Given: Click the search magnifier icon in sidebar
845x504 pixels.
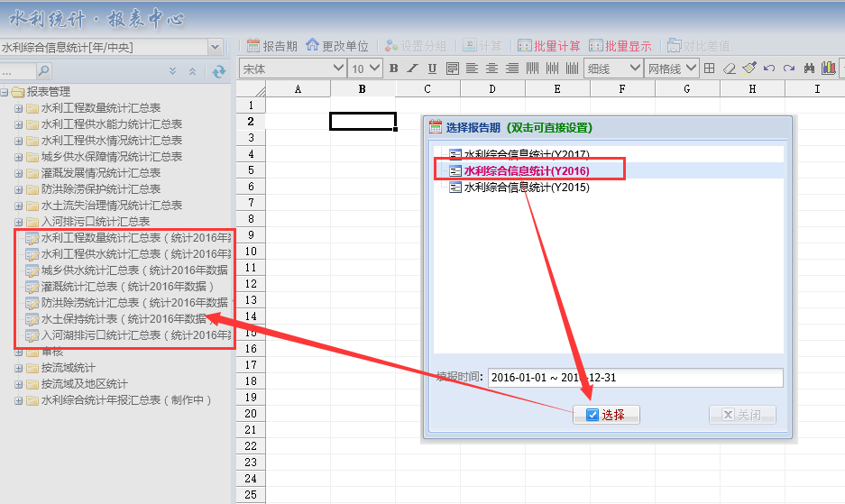Looking at the screenshot, I should (43, 71).
